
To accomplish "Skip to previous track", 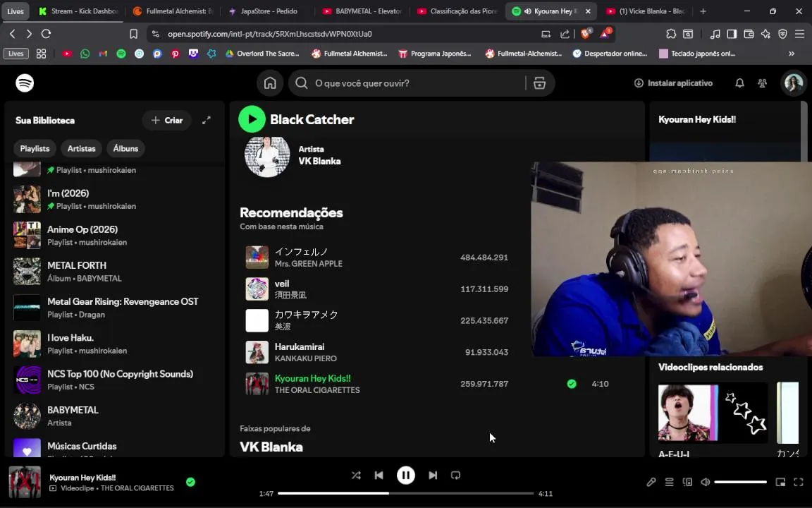I will [x=379, y=476].
